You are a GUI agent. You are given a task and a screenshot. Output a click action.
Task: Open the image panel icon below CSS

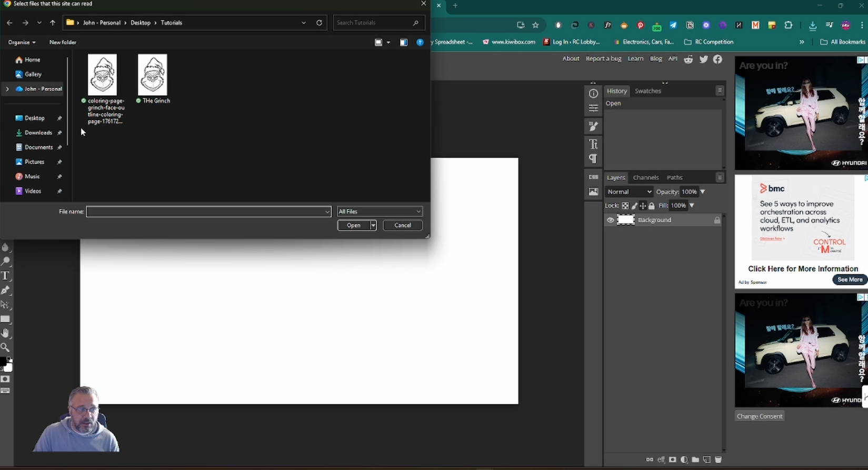[593, 192]
